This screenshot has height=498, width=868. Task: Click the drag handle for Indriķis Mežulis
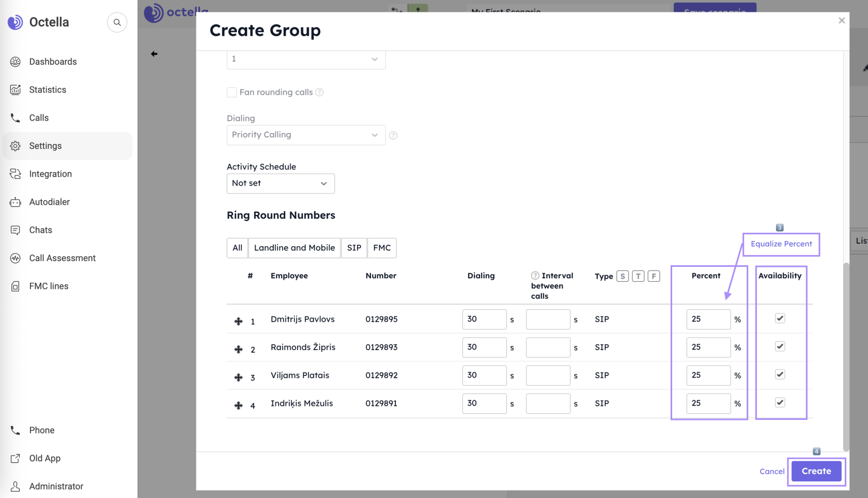tap(238, 405)
